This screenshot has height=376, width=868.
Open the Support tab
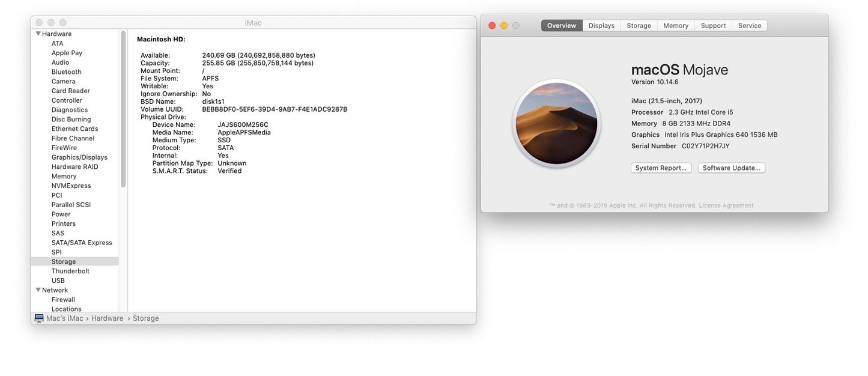tap(713, 26)
